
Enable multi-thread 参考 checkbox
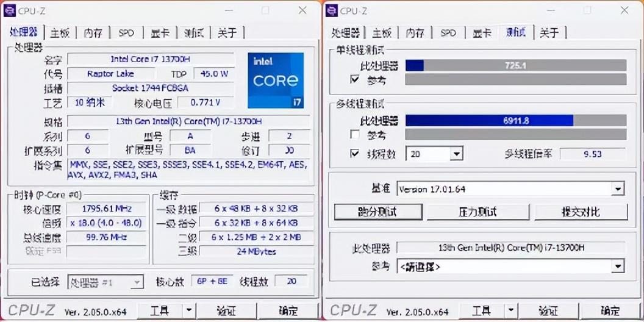point(354,134)
